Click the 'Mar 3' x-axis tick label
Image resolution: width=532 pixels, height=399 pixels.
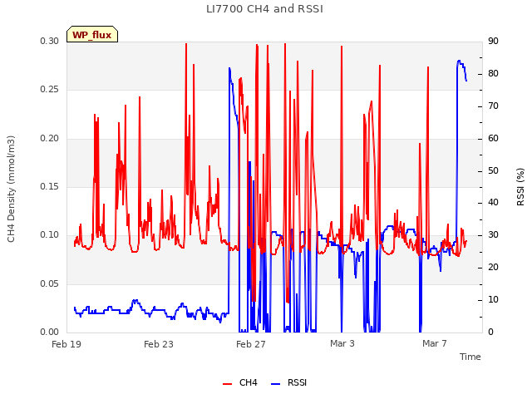pyautogui.click(x=342, y=343)
